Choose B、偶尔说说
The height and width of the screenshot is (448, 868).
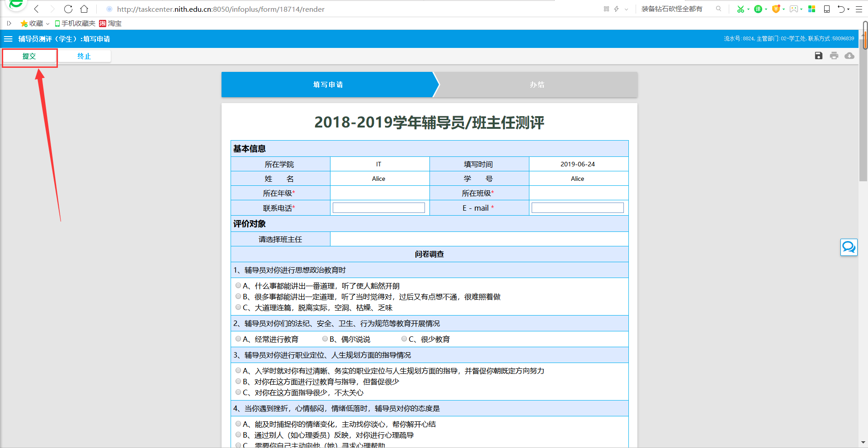click(325, 339)
